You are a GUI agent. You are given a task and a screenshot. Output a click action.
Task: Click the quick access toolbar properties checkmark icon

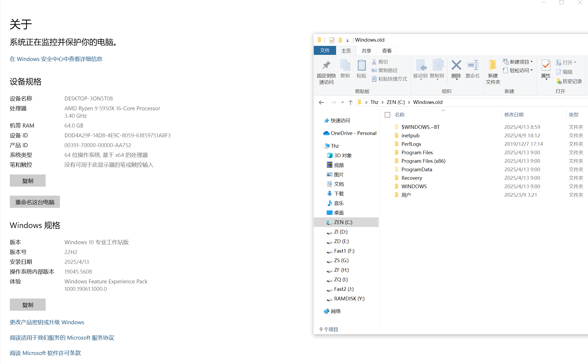[332, 40]
